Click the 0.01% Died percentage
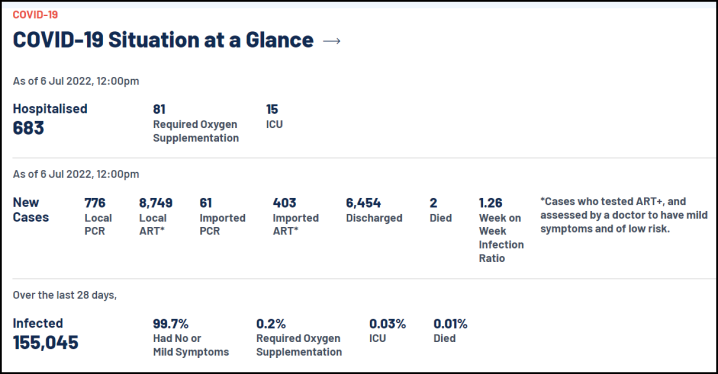The width and height of the screenshot is (718, 374). tap(450, 331)
